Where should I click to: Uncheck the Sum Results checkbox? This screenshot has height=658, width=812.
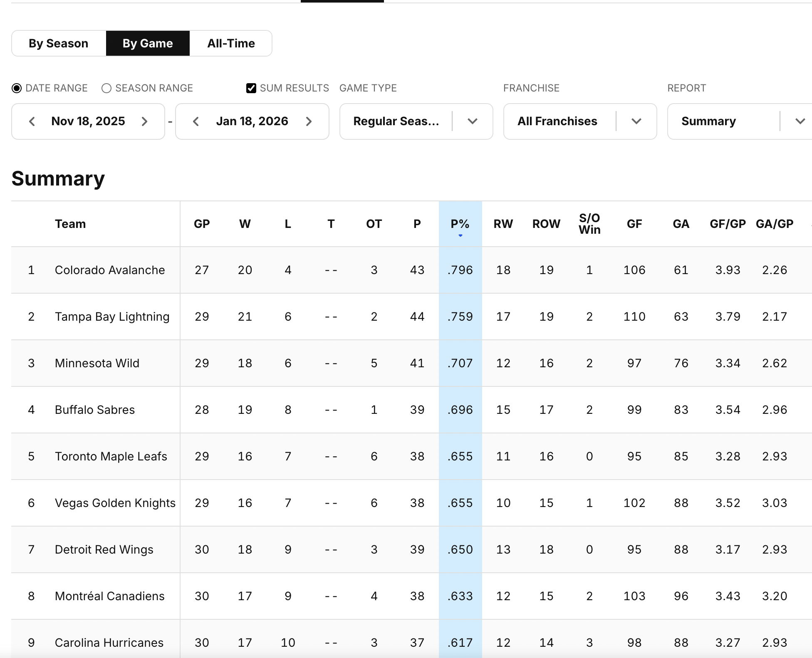click(x=251, y=88)
